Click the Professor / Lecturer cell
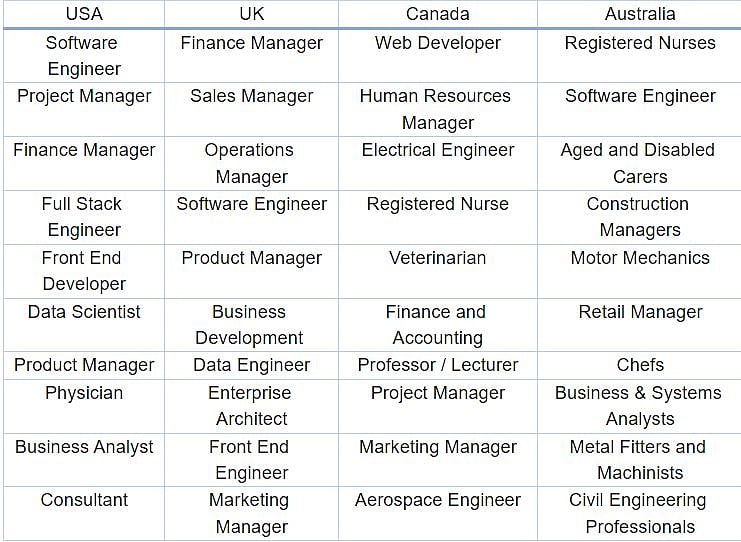Viewport: 741px width, 542px height. tap(437, 365)
